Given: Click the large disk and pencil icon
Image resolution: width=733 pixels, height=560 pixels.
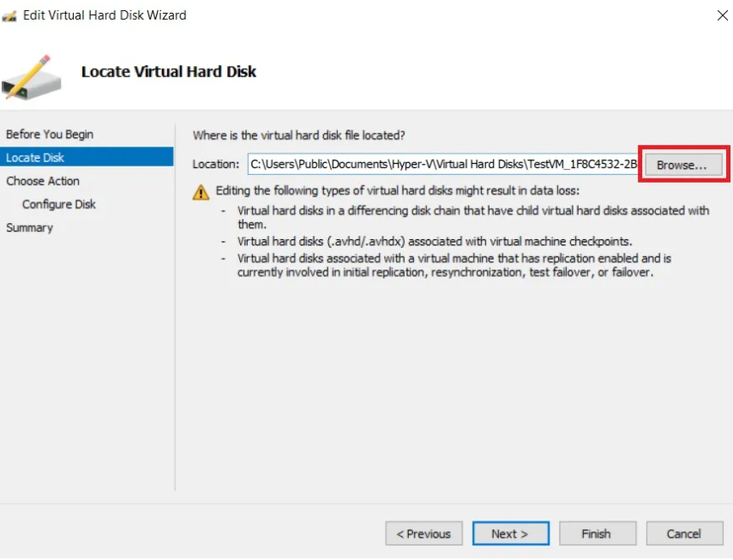Looking at the screenshot, I should [x=32, y=75].
